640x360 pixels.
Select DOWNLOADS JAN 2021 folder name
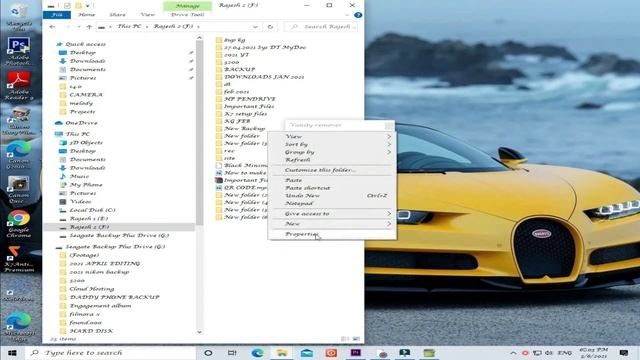(x=264, y=77)
